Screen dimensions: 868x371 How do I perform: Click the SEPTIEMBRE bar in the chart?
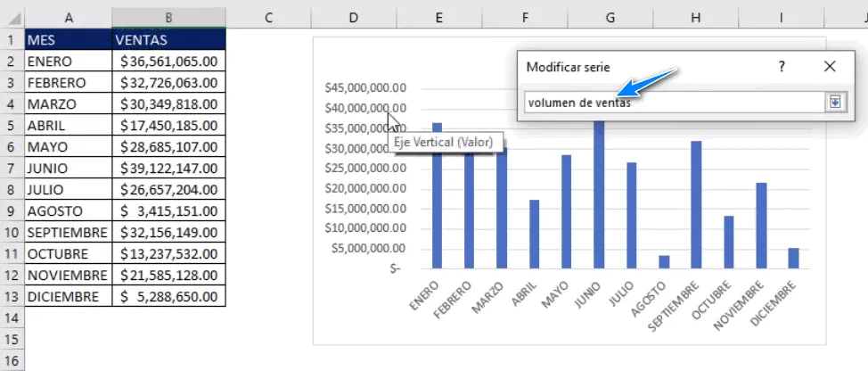pyautogui.click(x=696, y=204)
